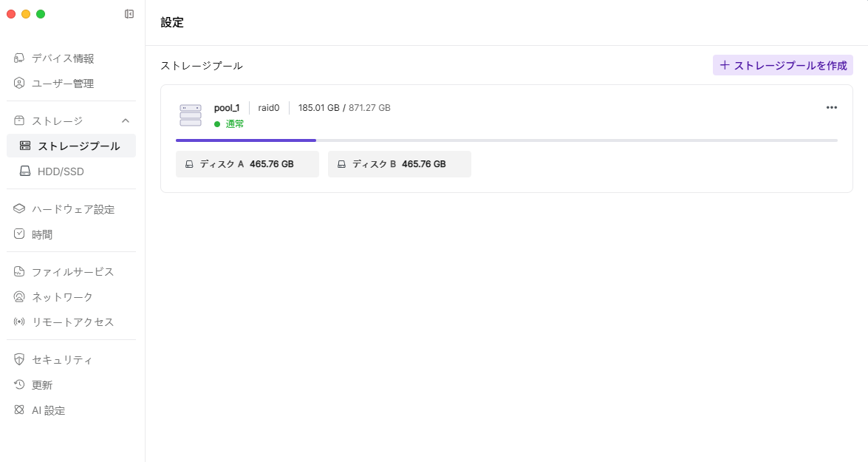Open ユーザー管理 settings
This screenshot has width=868, height=462.
(x=62, y=84)
